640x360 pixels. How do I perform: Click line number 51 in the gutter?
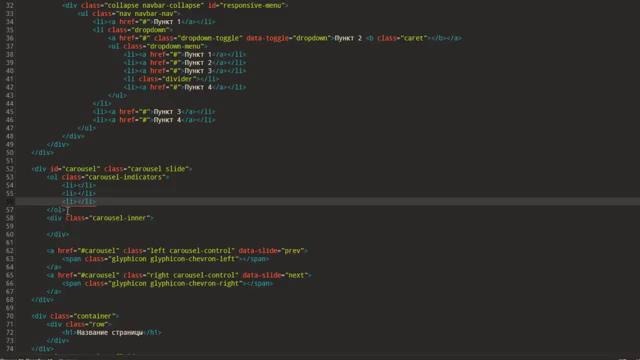(x=9, y=160)
